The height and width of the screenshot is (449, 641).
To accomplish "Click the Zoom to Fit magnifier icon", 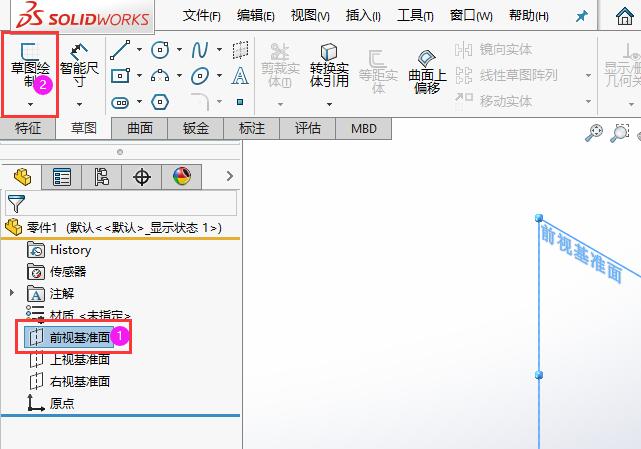I will (x=594, y=133).
